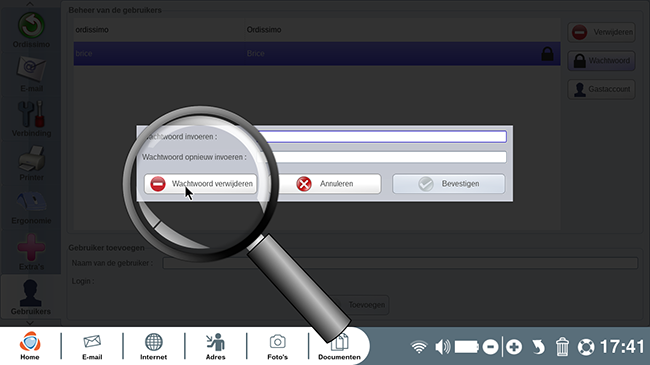The width and height of the screenshot is (650, 365).
Task: Click the speaker volume icon
Action: click(442, 347)
